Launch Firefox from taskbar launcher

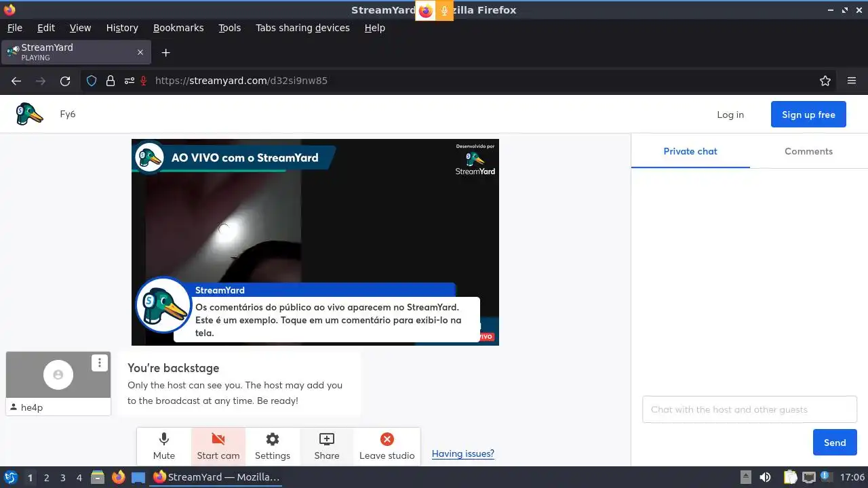118,477
